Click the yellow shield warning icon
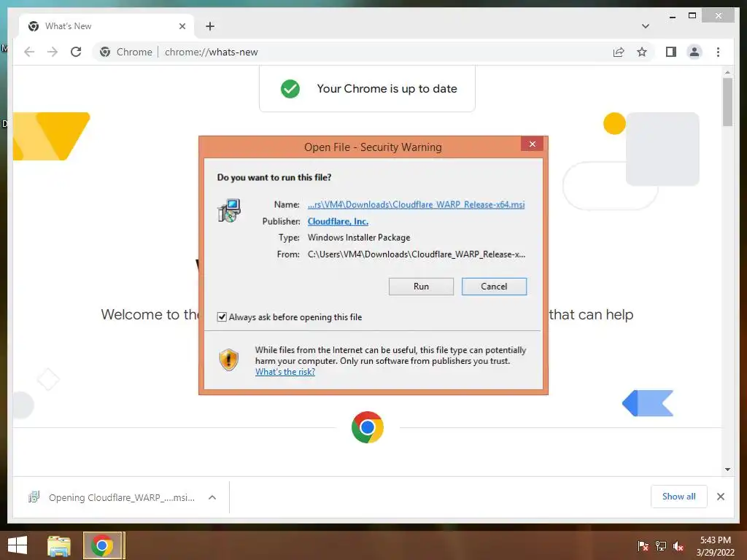The width and height of the screenshot is (747, 560). click(228, 359)
